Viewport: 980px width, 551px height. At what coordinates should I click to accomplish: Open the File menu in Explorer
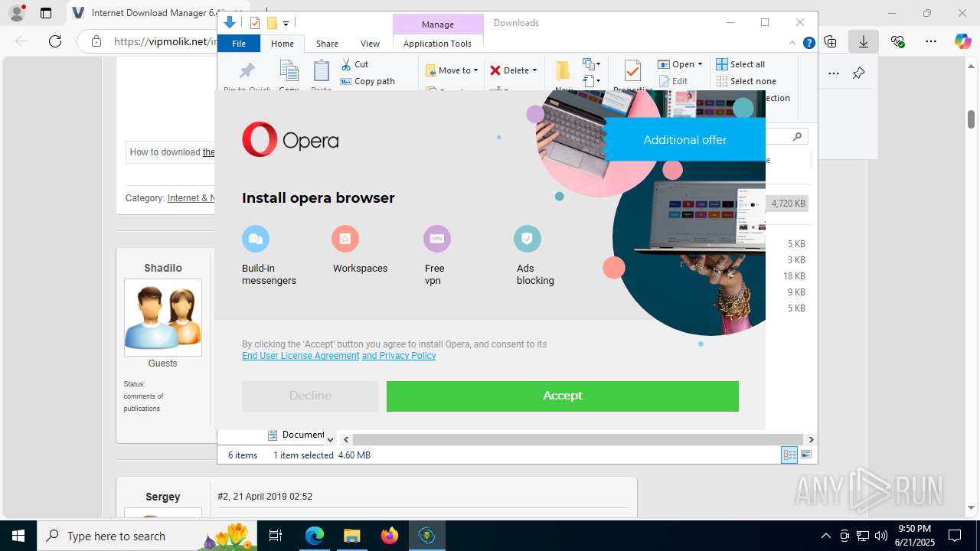[239, 44]
